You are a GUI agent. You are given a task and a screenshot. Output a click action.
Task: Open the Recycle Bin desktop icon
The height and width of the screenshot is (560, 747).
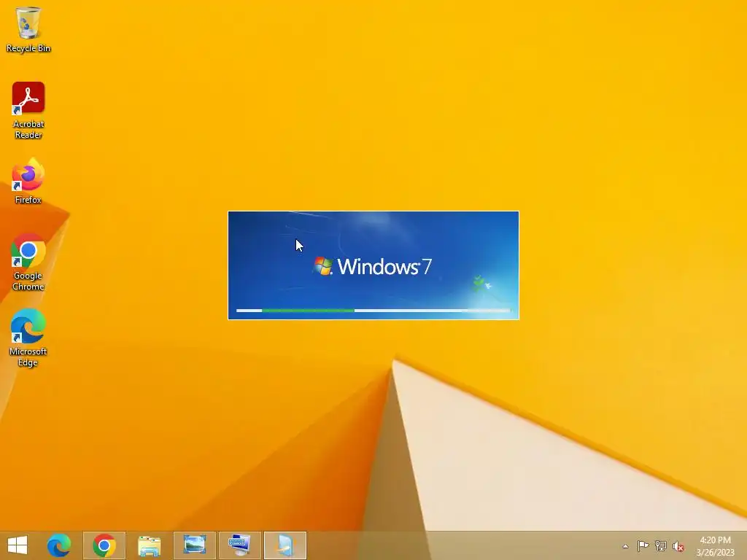click(x=28, y=29)
